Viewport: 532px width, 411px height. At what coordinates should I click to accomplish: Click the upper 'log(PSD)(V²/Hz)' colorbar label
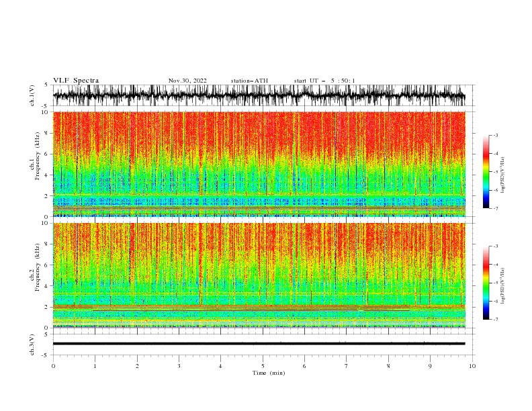click(x=502, y=175)
